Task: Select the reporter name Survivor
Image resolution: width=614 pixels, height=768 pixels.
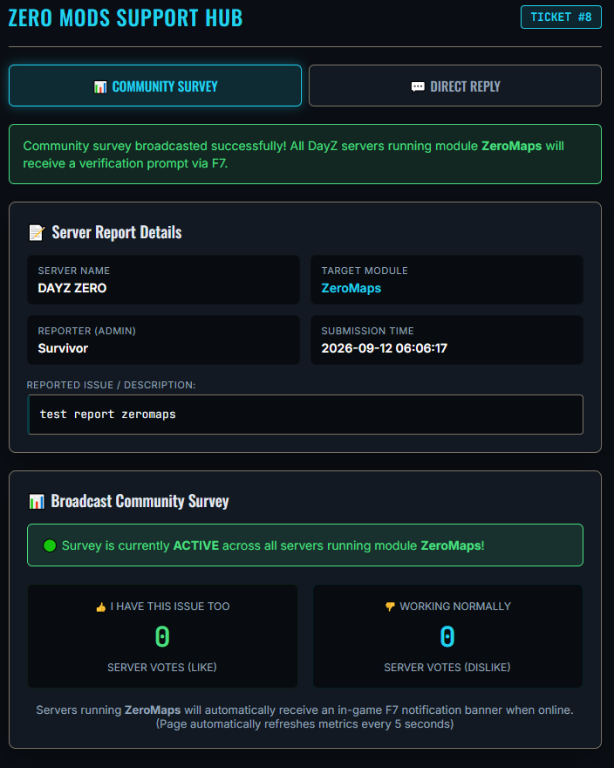Action: [63, 348]
